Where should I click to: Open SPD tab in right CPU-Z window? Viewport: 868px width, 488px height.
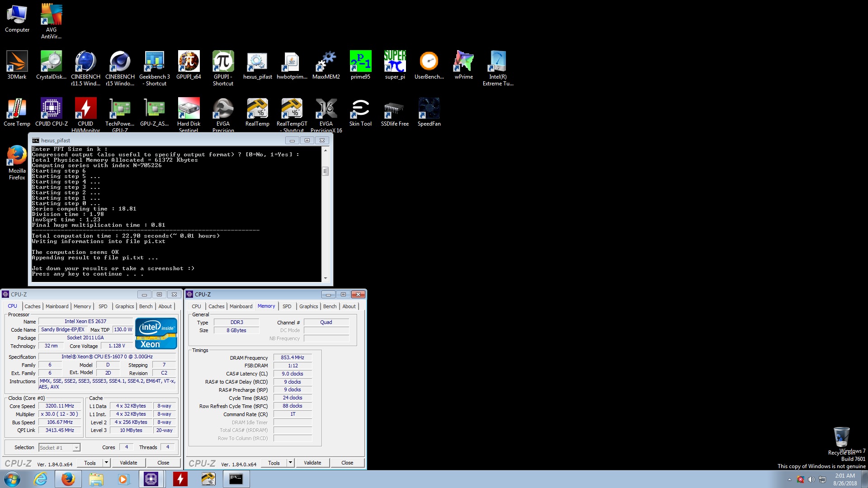click(287, 306)
